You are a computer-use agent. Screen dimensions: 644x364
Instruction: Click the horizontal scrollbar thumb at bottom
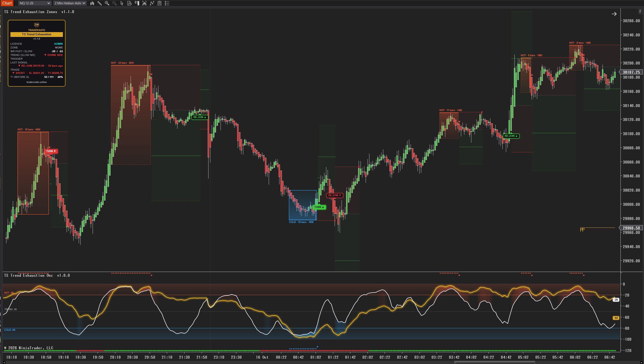495,362
